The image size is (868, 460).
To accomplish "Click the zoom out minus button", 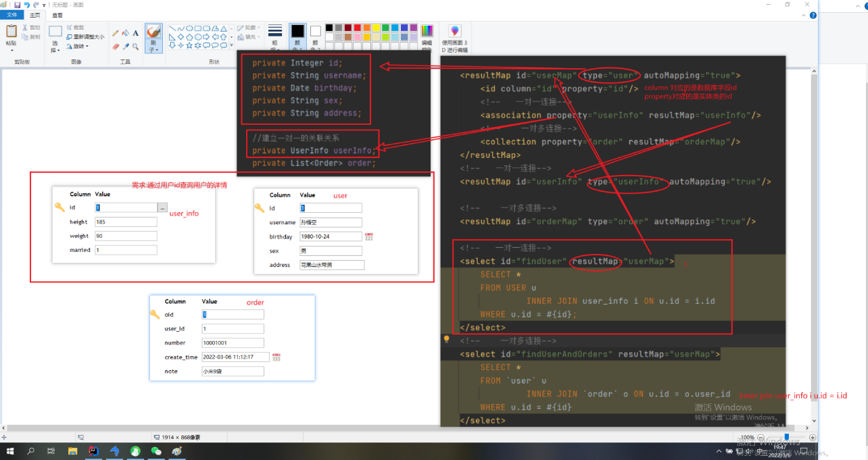I will 761,438.
